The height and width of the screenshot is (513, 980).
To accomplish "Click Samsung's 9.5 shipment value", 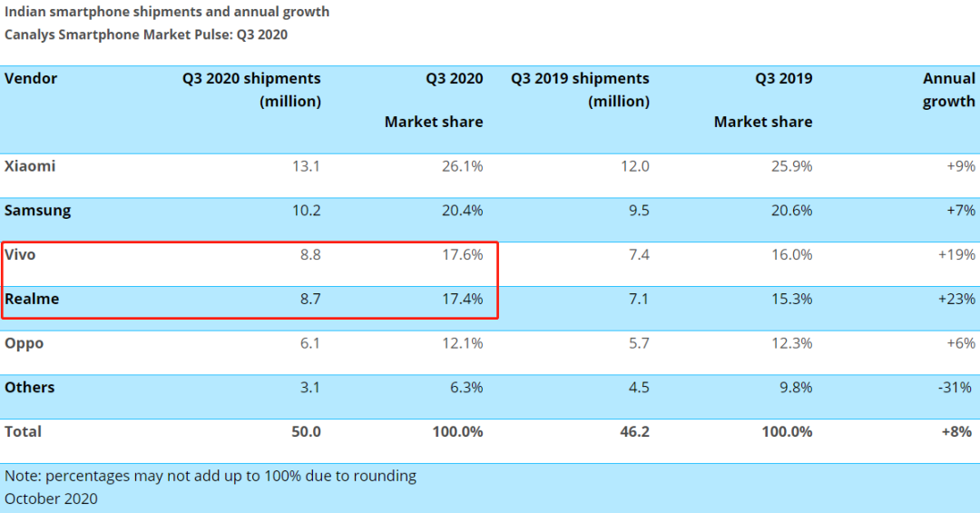I will pos(639,211).
